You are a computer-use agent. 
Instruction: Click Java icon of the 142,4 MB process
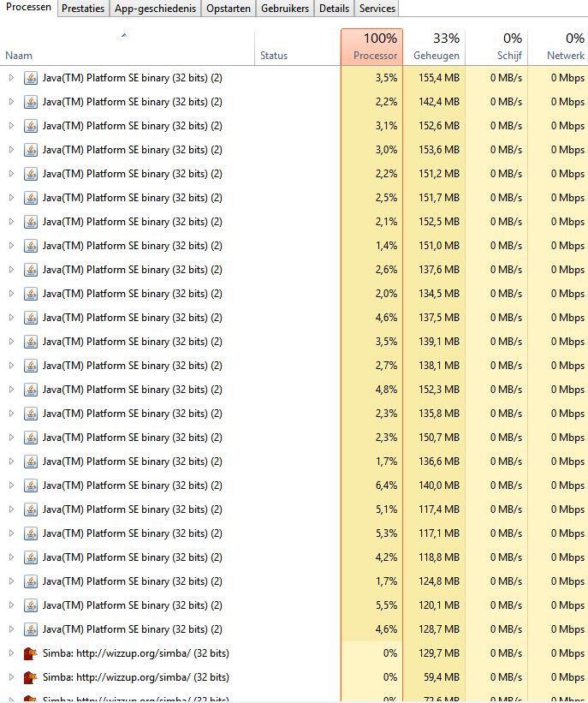click(x=31, y=102)
